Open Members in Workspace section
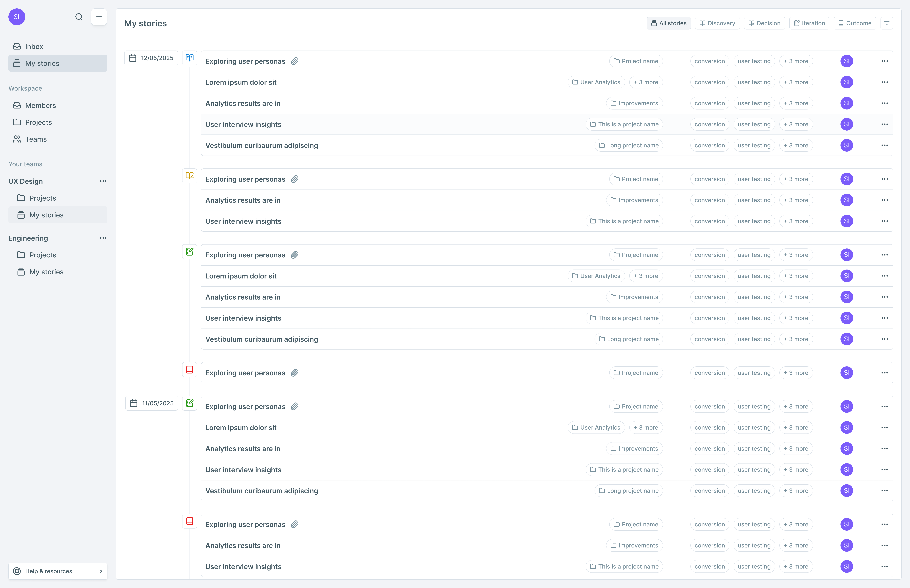The width and height of the screenshot is (910, 588). click(x=40, y=105)
